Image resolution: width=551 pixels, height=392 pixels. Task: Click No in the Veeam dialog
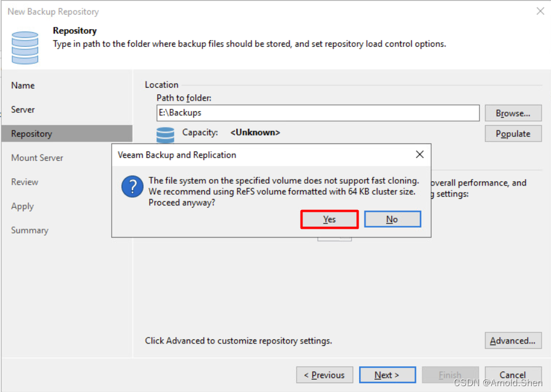(392, 219)
